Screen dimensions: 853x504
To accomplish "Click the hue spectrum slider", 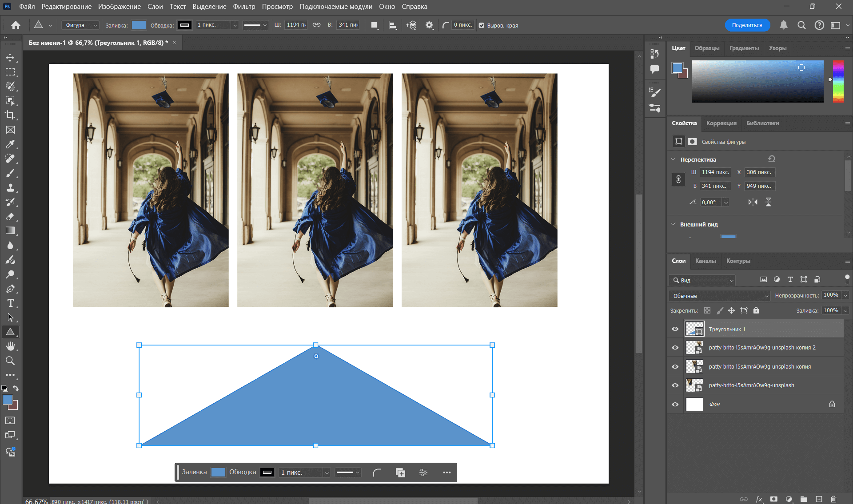I will [x=838, y=81].
